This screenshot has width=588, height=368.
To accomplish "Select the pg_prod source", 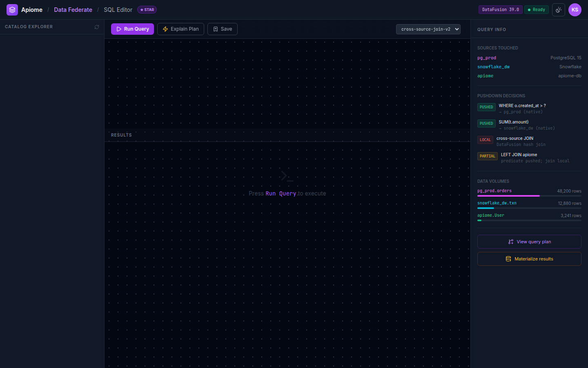I will 487,58.
